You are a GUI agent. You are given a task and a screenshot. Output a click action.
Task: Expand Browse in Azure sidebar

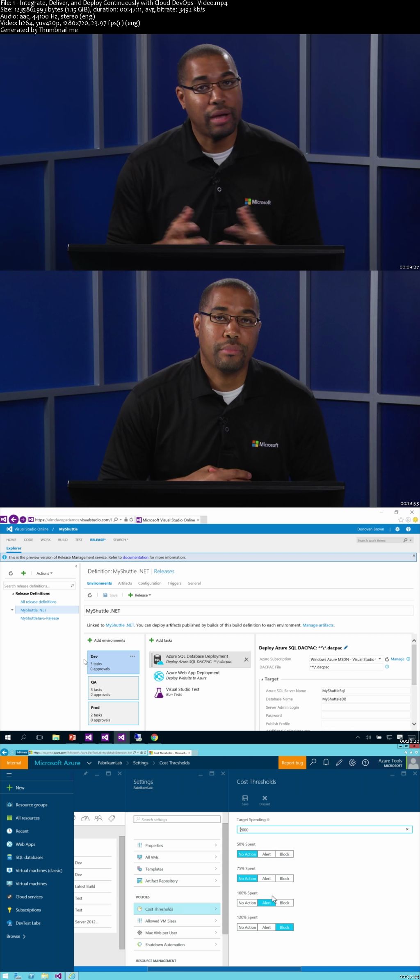(16, 936)
